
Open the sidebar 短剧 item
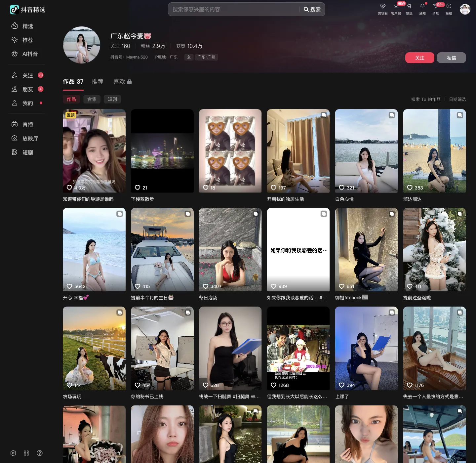point(26,152)
